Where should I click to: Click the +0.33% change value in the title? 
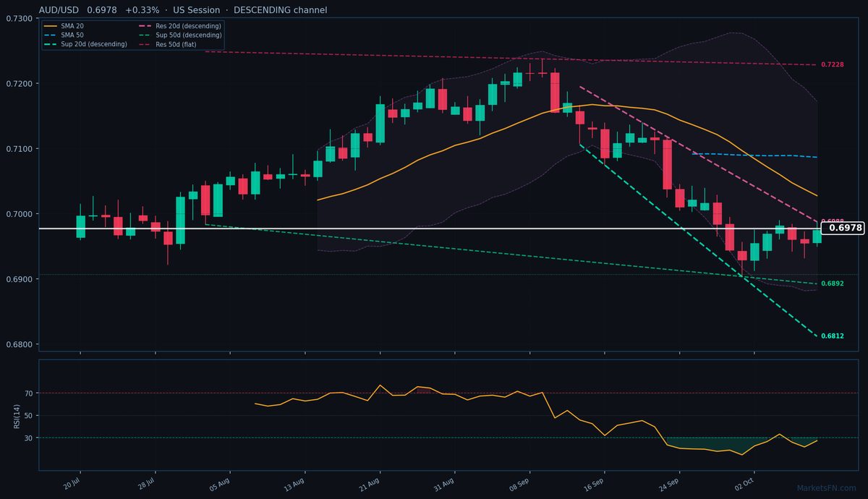[x=144, y=10]
